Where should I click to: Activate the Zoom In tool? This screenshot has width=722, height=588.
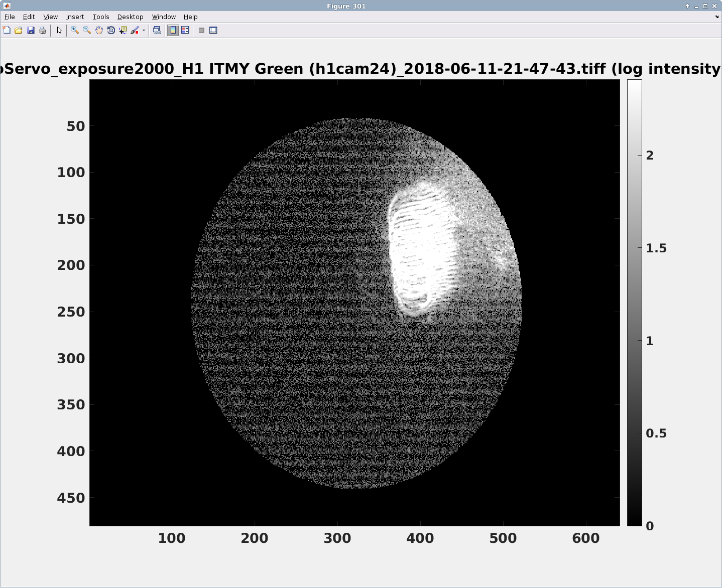click(x=75, y=30)
